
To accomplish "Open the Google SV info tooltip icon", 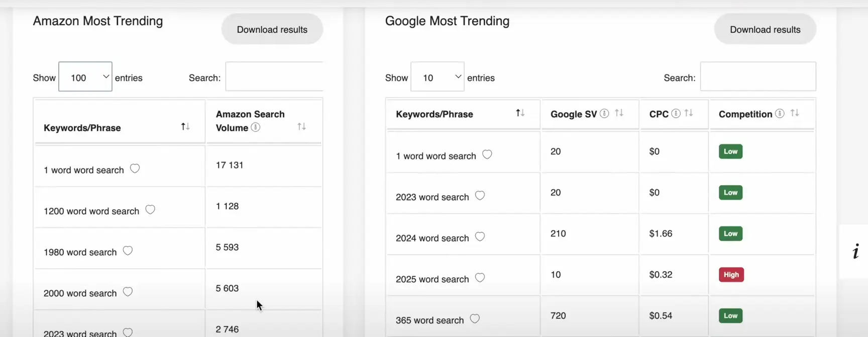I will [604, 114].
